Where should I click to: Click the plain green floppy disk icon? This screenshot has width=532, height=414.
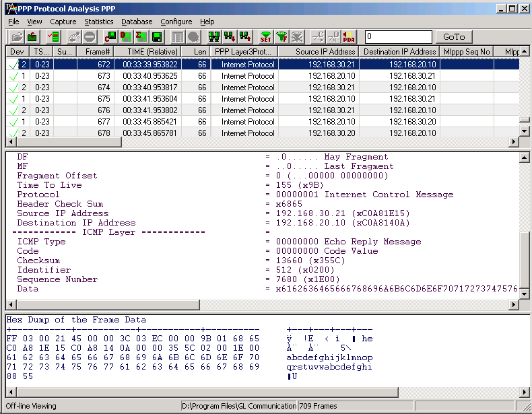tap(157, 36)
